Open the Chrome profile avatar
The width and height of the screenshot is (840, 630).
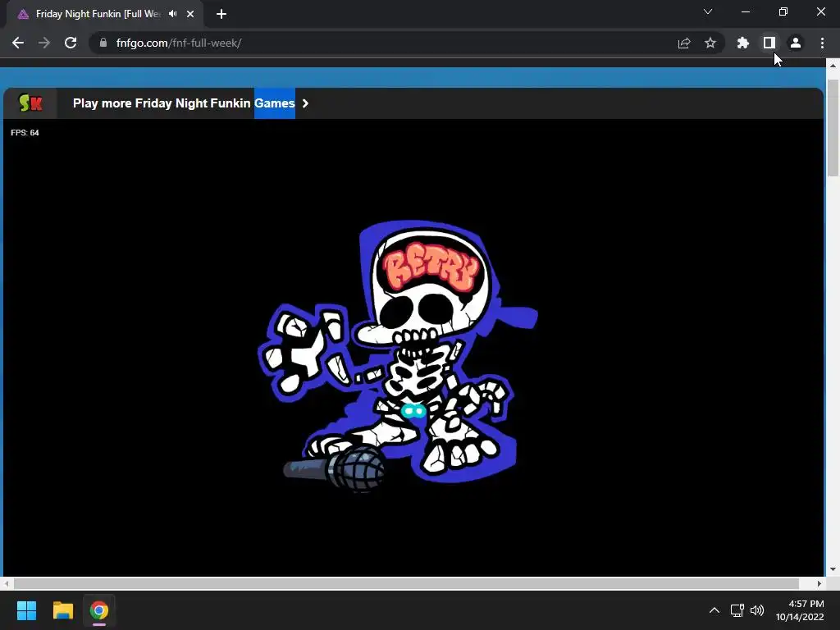coord(796,43)
